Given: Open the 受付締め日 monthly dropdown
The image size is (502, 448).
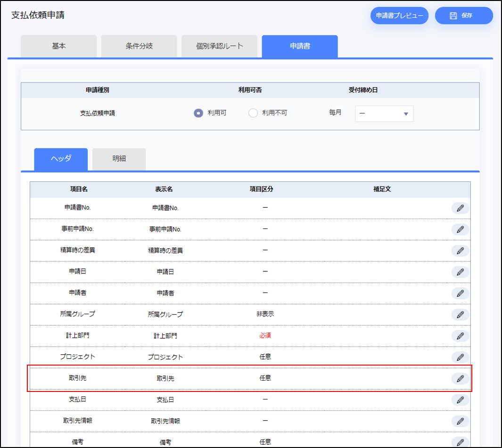Looking at the screenshot, I should pyautogui.click(x=384, y=114).
